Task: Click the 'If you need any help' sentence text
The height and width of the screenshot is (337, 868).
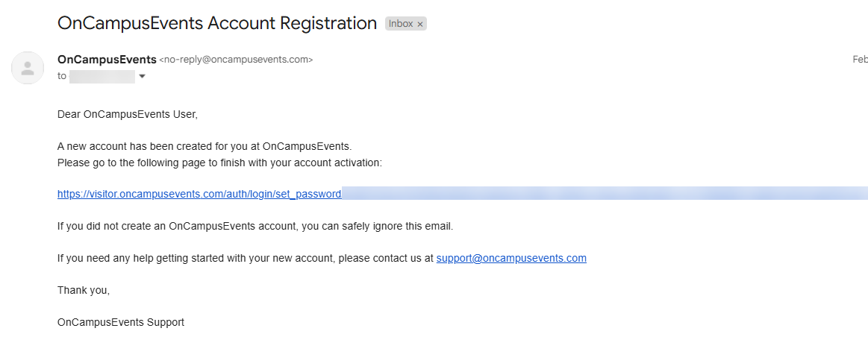Action: click(x=246, y=258)
